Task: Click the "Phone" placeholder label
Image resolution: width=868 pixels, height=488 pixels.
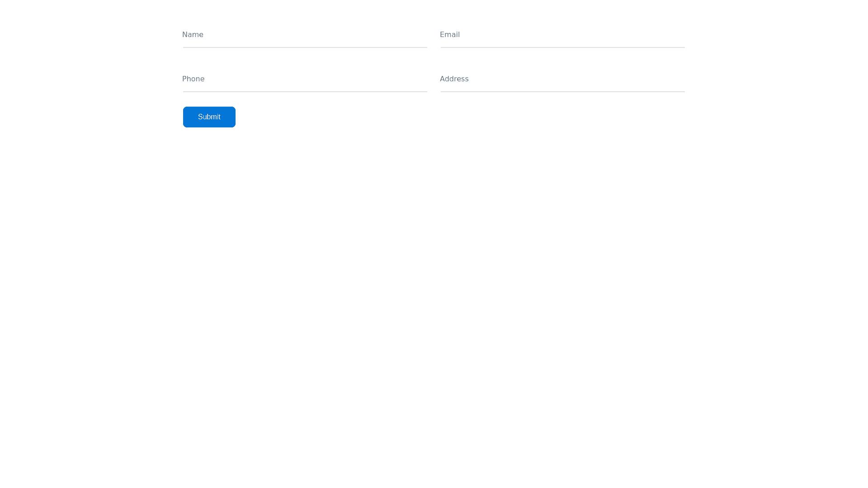Action: (x=193, y=79)
